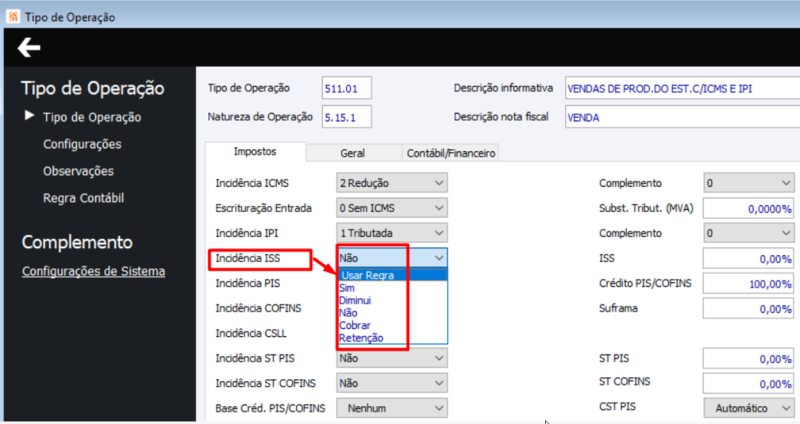Open the Incidência ST PIS dropdown
Viewport: 800px width, 424px height.
(x=392, y=358)
